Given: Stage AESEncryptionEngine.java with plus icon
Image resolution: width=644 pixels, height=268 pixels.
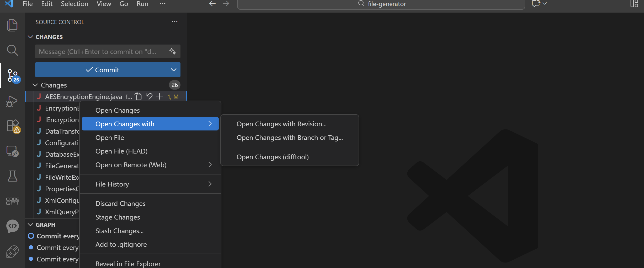Looking at the screenshot, I should [159, 96].
